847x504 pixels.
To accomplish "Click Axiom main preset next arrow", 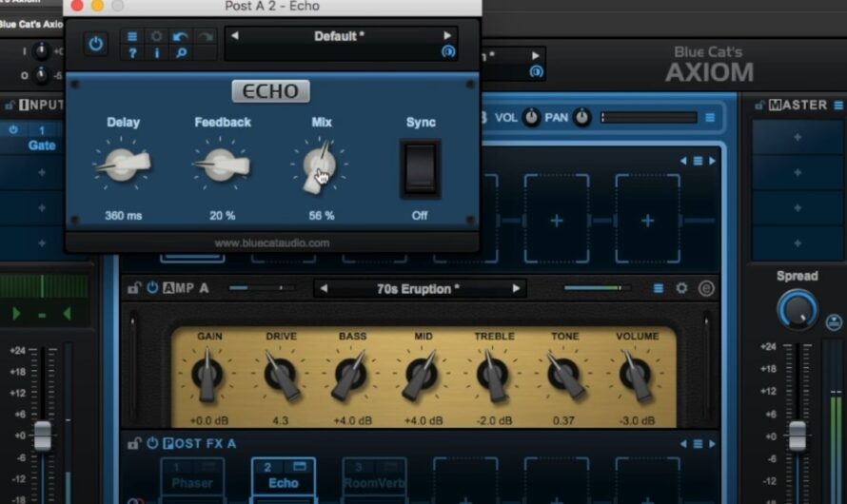I will (x=535, y=55).
